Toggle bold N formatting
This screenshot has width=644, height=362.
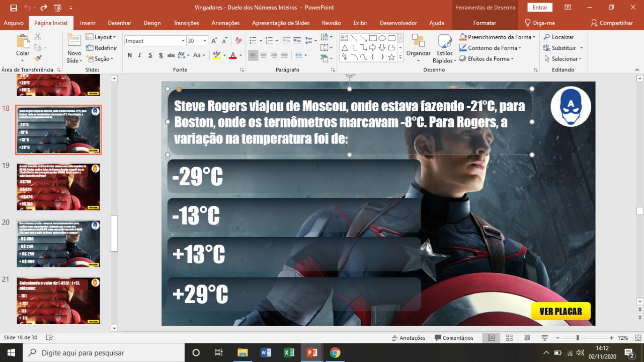click(x=129, y=55)
